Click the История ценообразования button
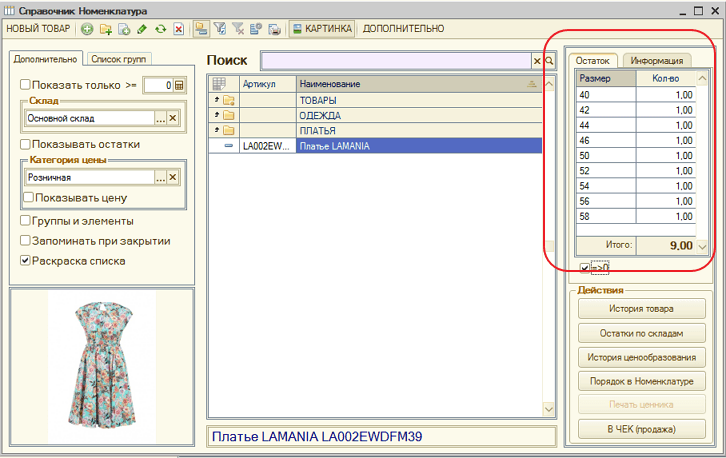Screen dimensions: 726x458 [642, 358]
